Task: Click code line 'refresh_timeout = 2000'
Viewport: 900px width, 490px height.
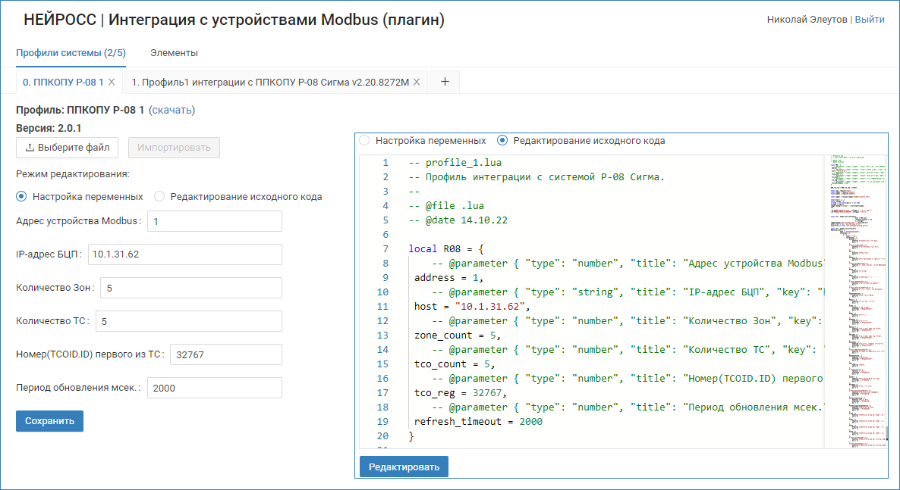Action: 478,422
